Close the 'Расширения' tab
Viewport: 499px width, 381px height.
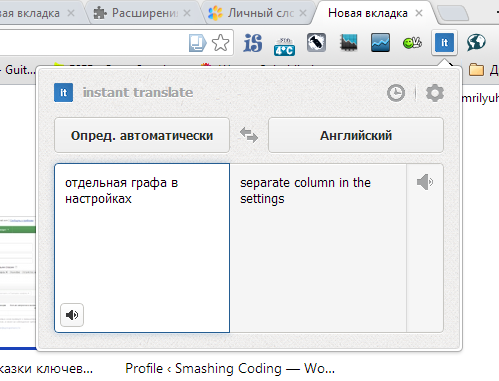[187, 13]
